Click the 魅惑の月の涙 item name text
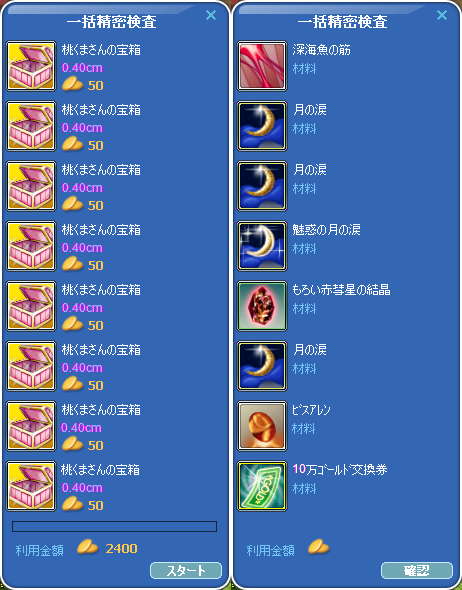Screen dimensions: 462x590 (327, 230)
